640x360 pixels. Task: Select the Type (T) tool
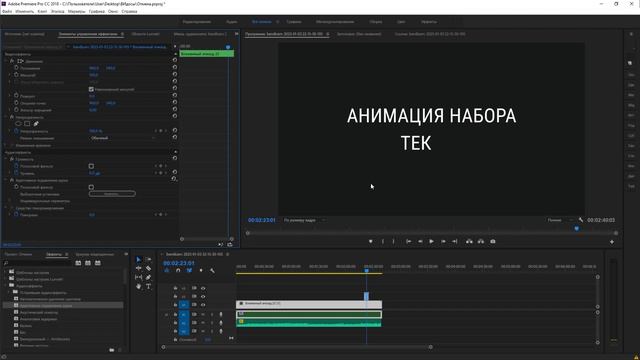point(149,287)
